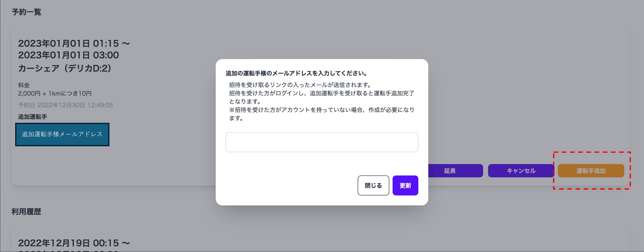Open the 2022年12月19日 00:15 history entry
This screenshot has width=644, height=252.
click(x=74, y=243)
